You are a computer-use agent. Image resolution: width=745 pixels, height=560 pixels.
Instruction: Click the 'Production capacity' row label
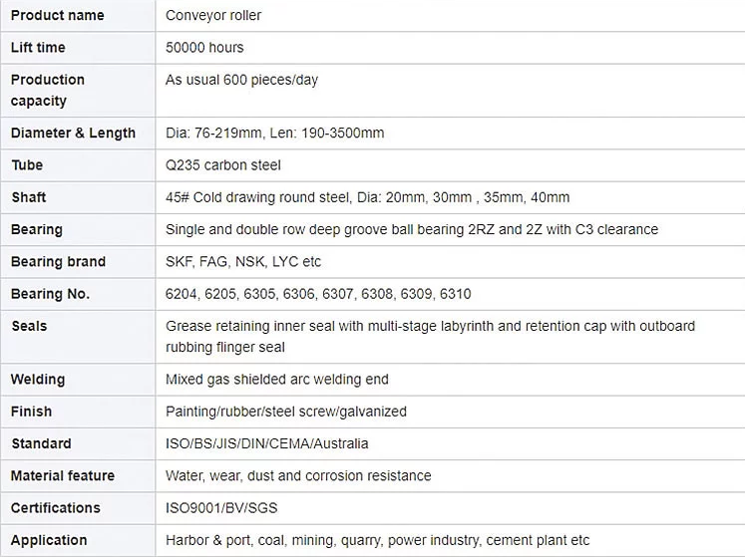pyautogui.click(x=48, y=90)
